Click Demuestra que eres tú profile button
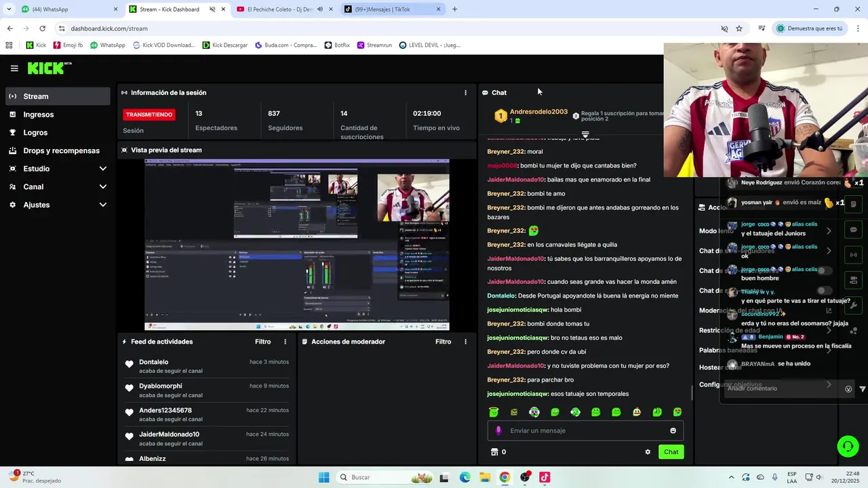868x488 pixels. [809, 28]
